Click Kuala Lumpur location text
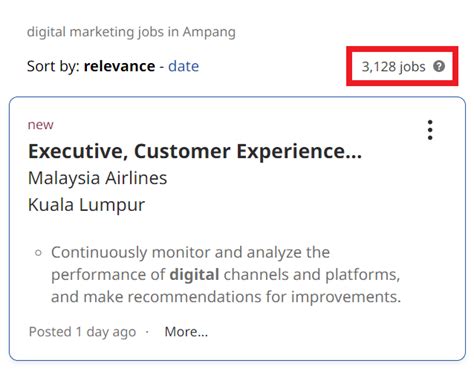 pos(86,205)
